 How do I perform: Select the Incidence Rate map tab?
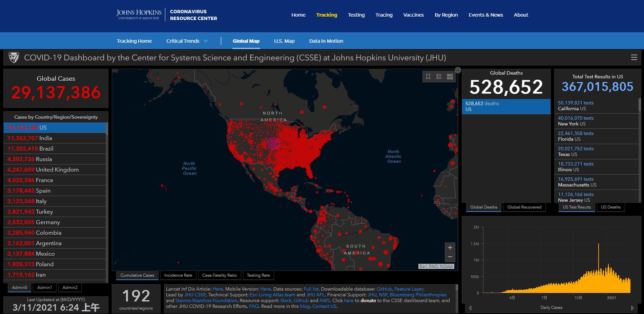click(x=178, y=275)
